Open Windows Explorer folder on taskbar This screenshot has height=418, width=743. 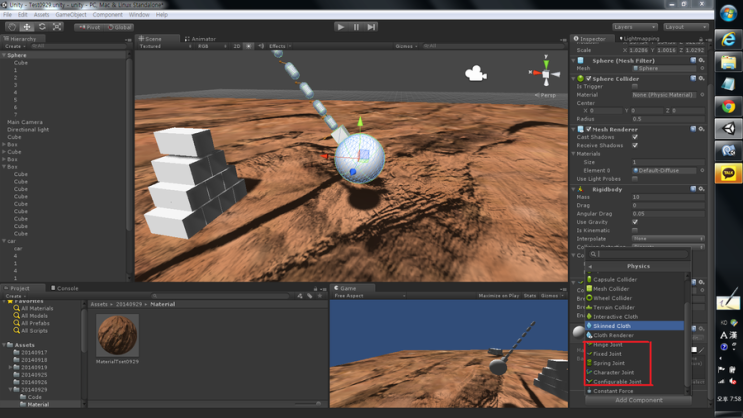(x=728, y=62)
